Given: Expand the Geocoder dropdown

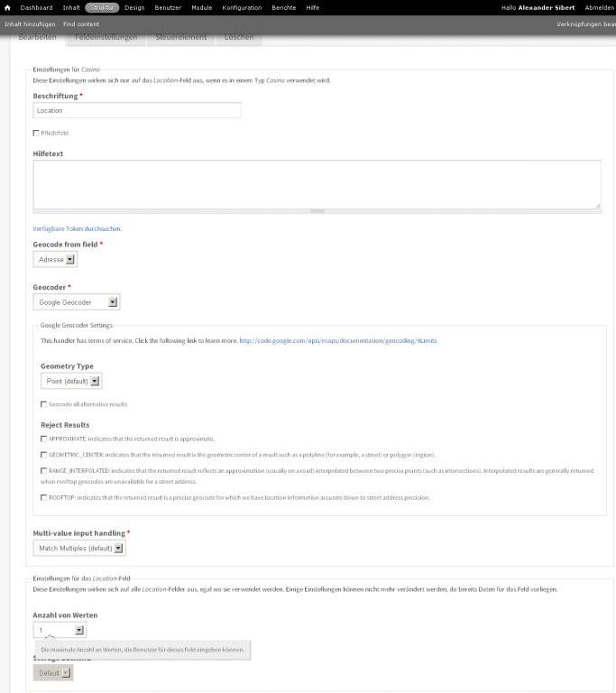Looking at the screenshot, I should (x=76, y=302).
